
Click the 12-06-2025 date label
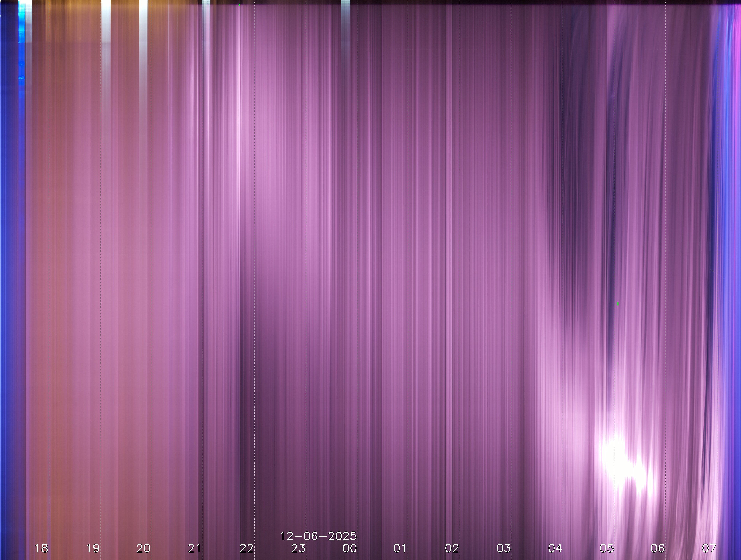pos(318,536)
